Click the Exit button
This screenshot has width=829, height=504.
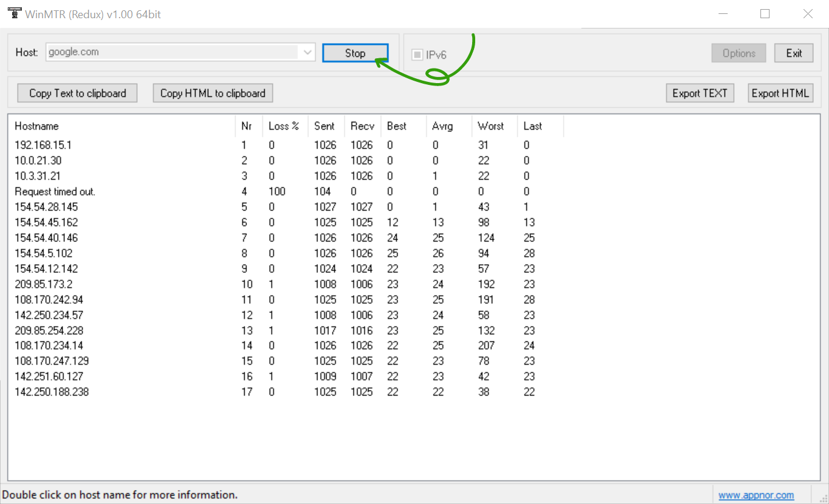794,53
